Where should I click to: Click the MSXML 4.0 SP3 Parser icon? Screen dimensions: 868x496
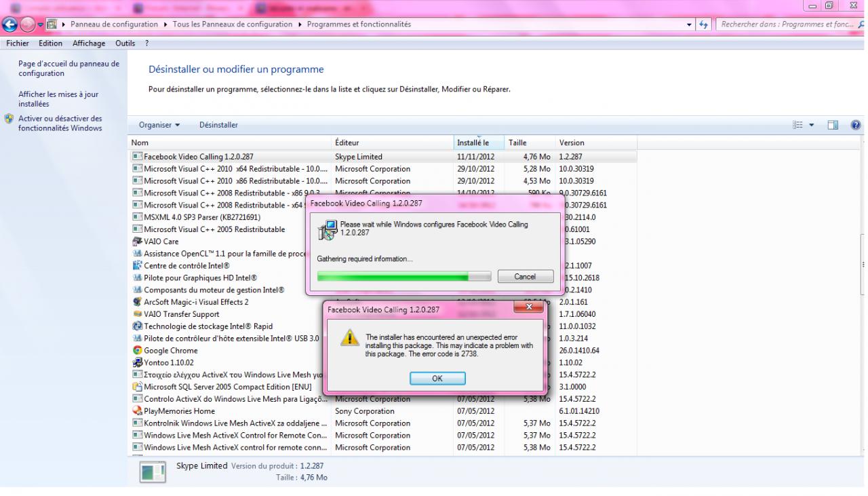point(138,217)
